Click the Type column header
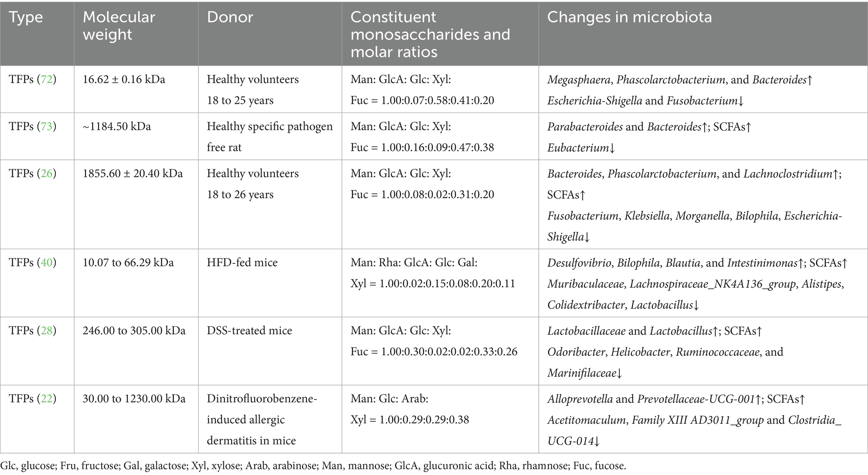Screen dimensions: 868x475 pyautogui.click(x=26, y=18)
